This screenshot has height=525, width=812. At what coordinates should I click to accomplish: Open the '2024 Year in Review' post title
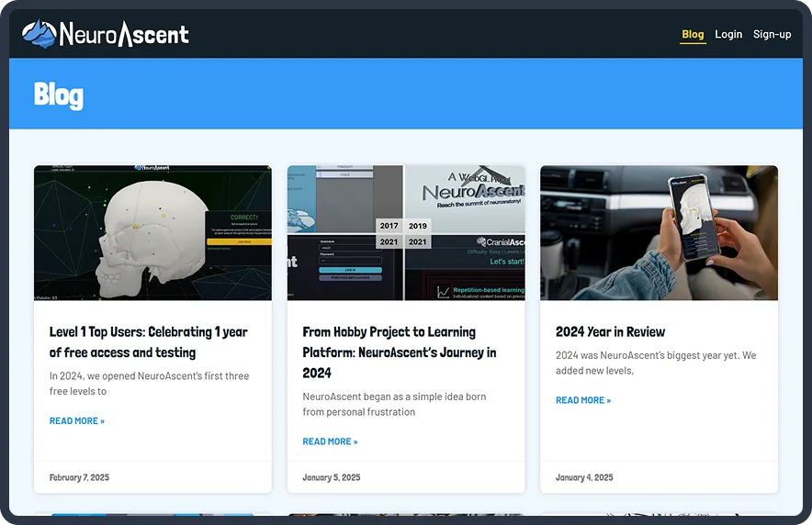(610, 331)
